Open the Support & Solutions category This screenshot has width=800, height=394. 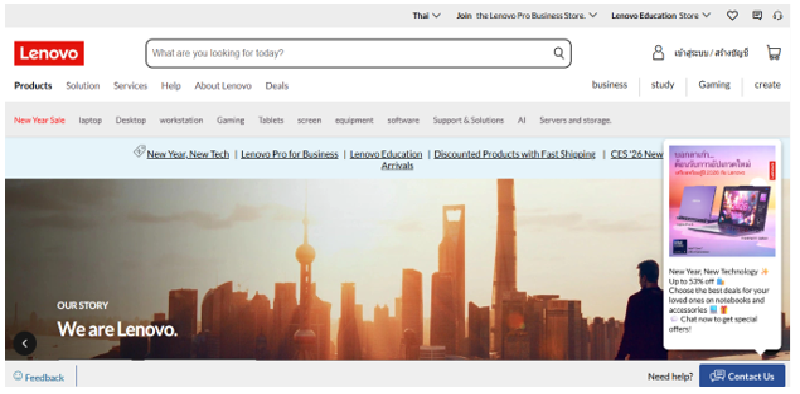tap(468, 120)
